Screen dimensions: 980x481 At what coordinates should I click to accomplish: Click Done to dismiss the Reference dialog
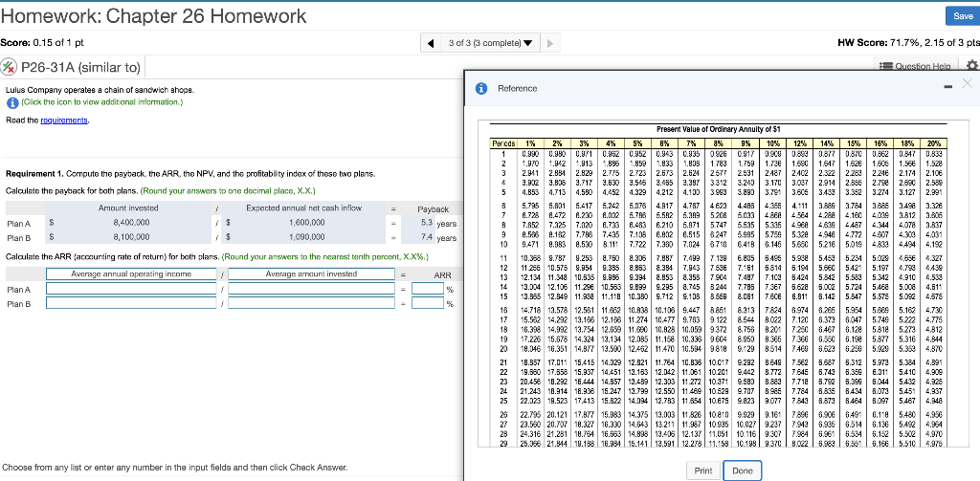(743, 470)
